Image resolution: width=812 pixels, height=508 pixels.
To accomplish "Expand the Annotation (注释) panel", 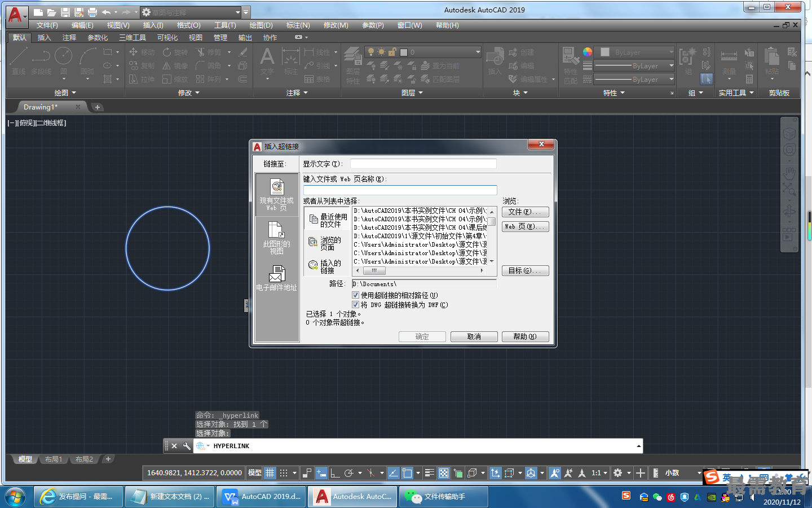I will (x=297, y=93).
